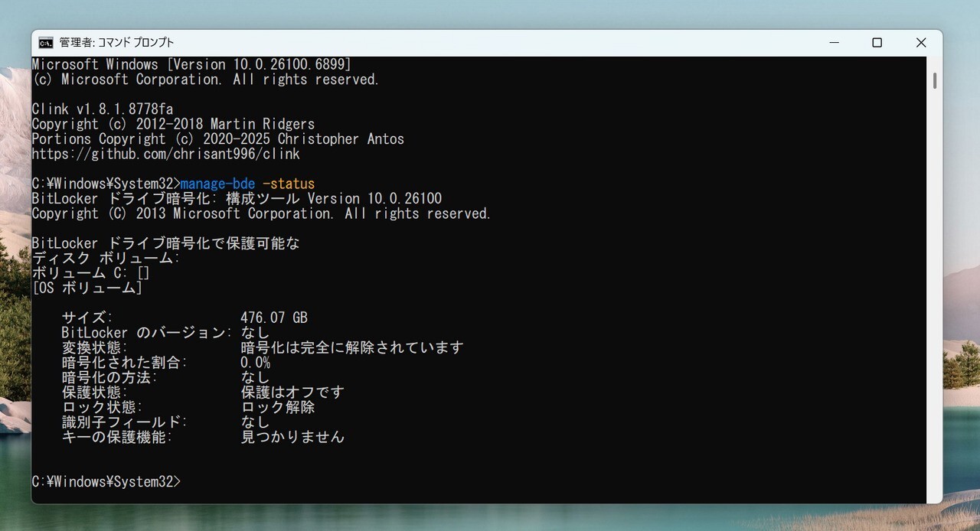Image resolution: width=980 pixels, height=531 pixels.
Task: Click the "BitLocker ドライブ暗号化で保護可能な" line
Action: pos(166,243)
